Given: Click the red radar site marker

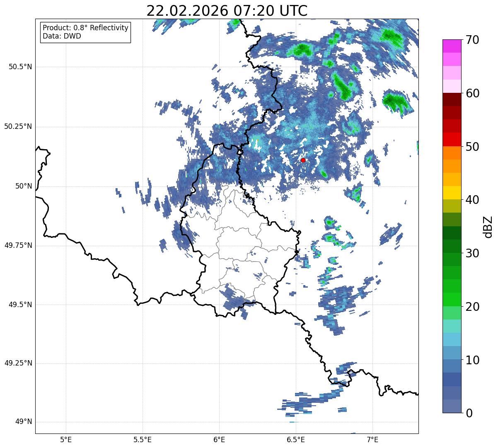Looking at the screenshot, I should click(x=303, y=160).
